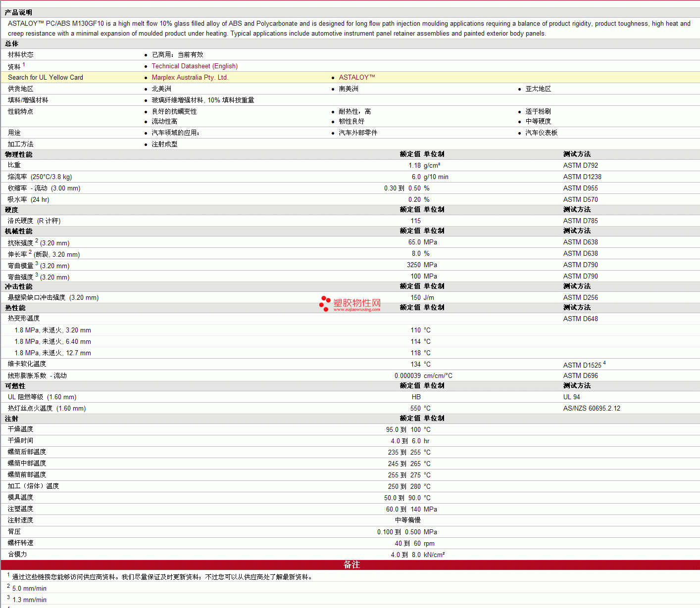Select the 韧性良好 feature entry
Image resolution: width=700 pixels, height=608 pixels.
click(x=351, y=121)
